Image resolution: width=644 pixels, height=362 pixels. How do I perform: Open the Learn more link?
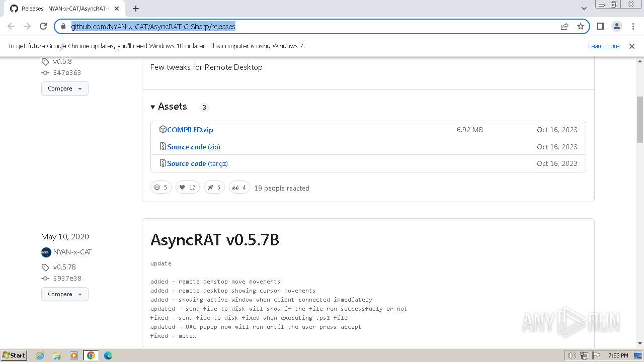click(604, 46)
